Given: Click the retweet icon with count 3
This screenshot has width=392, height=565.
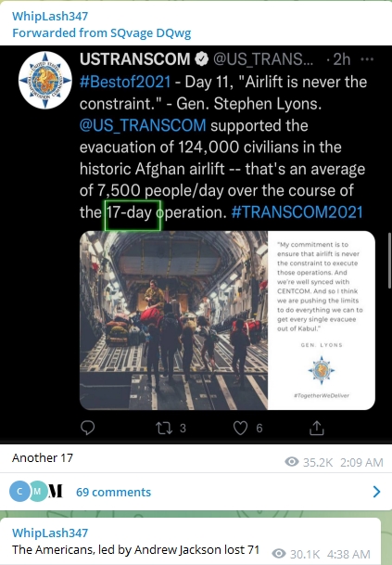Looking at the screenshot, I should tap(164, 428).
